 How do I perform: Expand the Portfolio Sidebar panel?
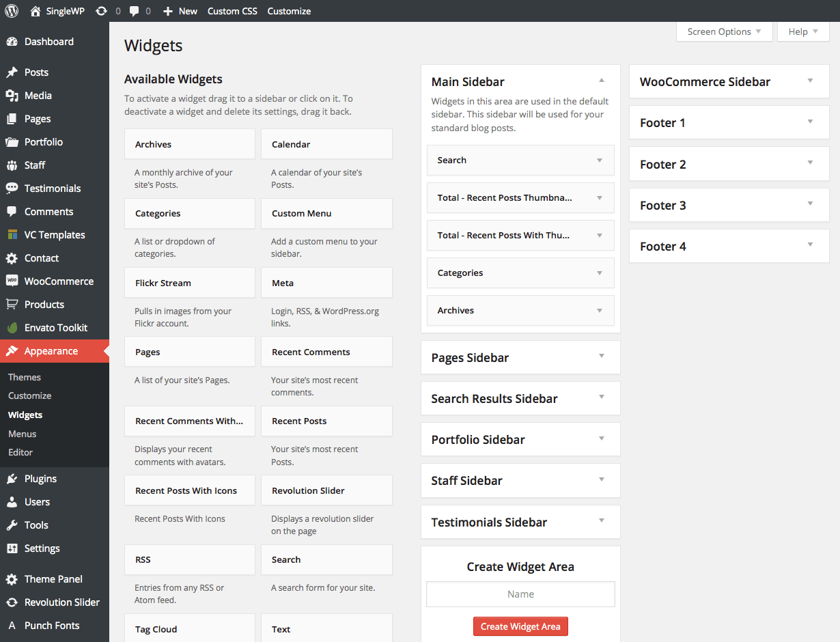(602, 438)
